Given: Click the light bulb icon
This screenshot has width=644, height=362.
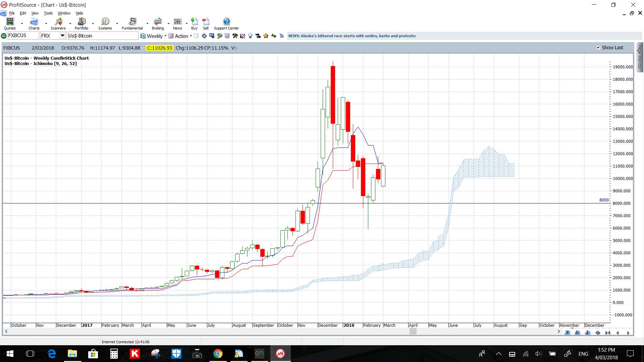Looking at the screenshot, I should (x=250, y=36).
